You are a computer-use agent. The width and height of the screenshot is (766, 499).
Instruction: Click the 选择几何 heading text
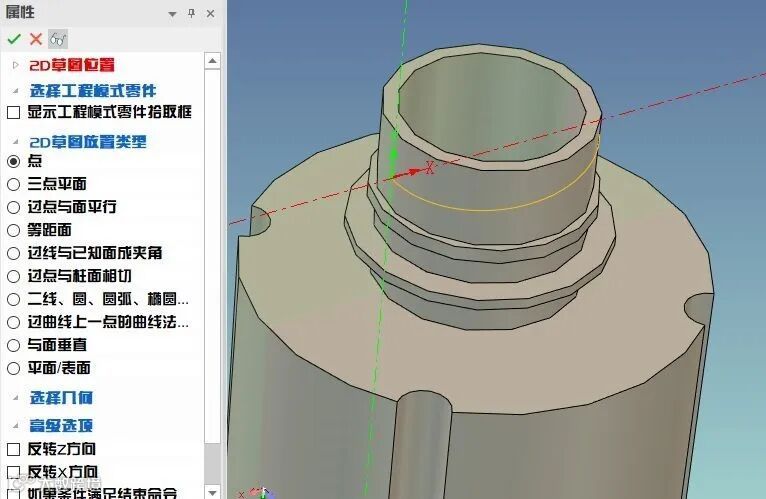[x=61, y=398]
